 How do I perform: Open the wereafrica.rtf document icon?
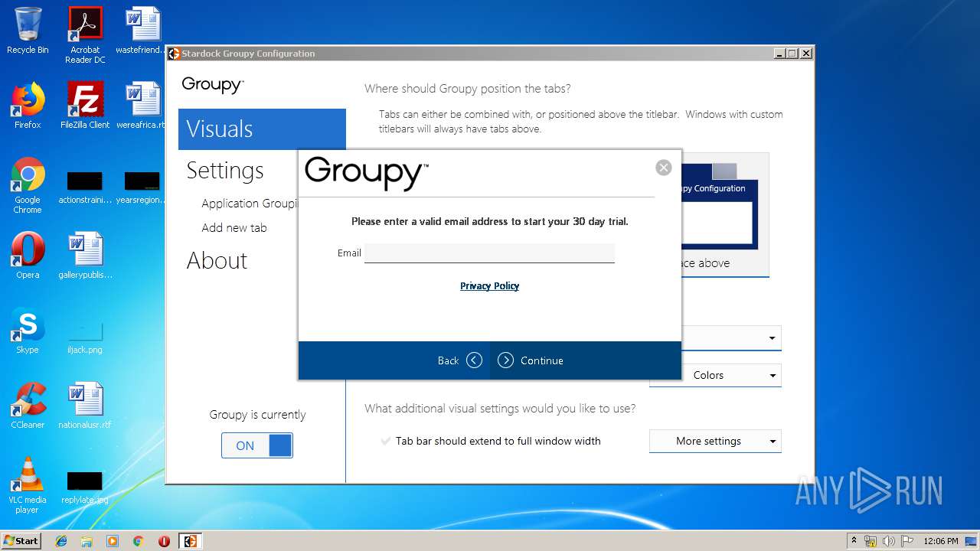(x=142, y=106)
